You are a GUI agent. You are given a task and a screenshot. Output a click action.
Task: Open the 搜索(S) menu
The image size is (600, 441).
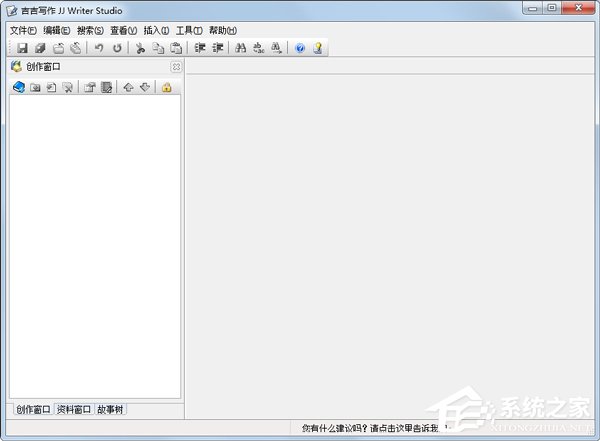click(x=90, y=30)
